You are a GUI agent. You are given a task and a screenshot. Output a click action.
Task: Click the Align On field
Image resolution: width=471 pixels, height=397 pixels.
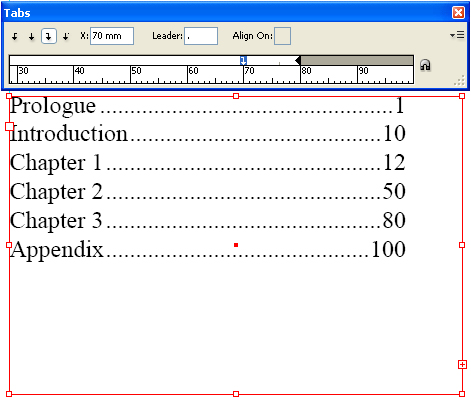click(282, 36)
